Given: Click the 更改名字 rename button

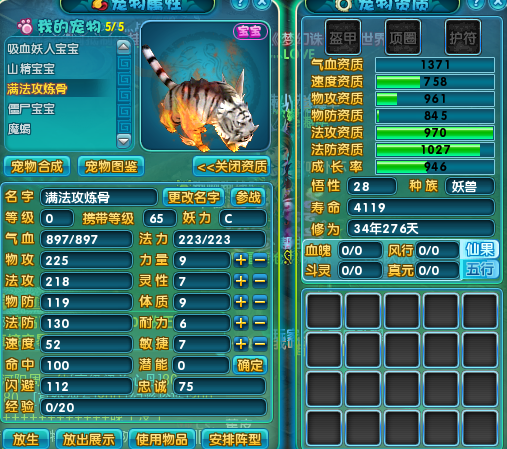Looking at the screenshot, I should tap(194, 197).
